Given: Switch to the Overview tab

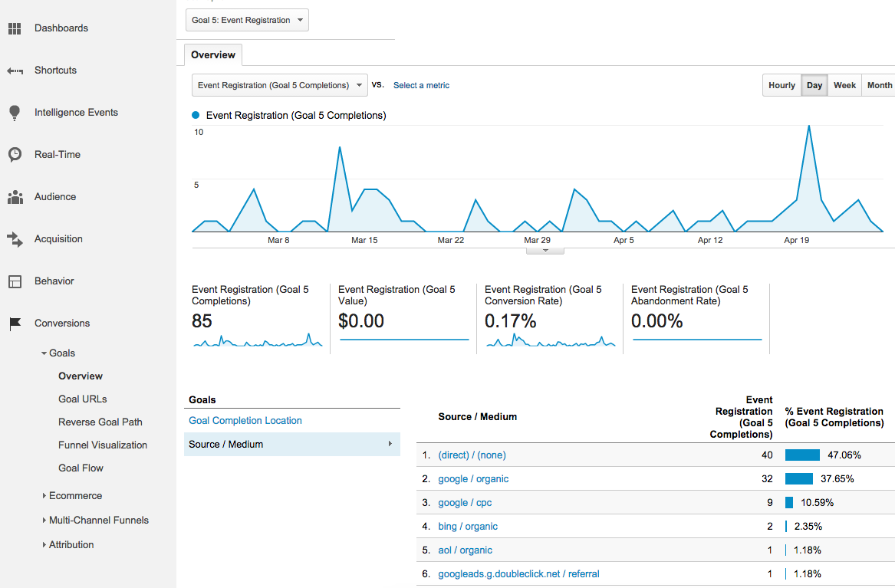Looking at the screenshot, I should click(x=212, y=54).
